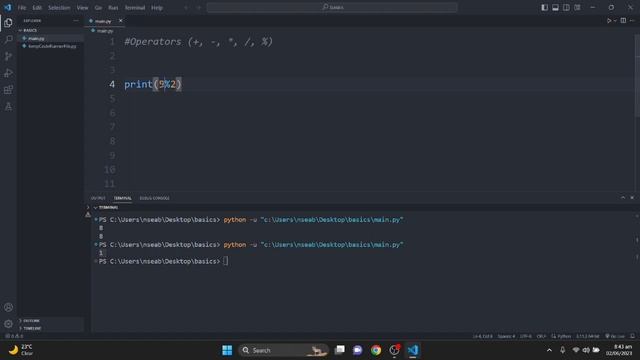Viewport: 640px width, 360px height.
Task: Open the Windows Start button
Action: click(x=227, y=350)
